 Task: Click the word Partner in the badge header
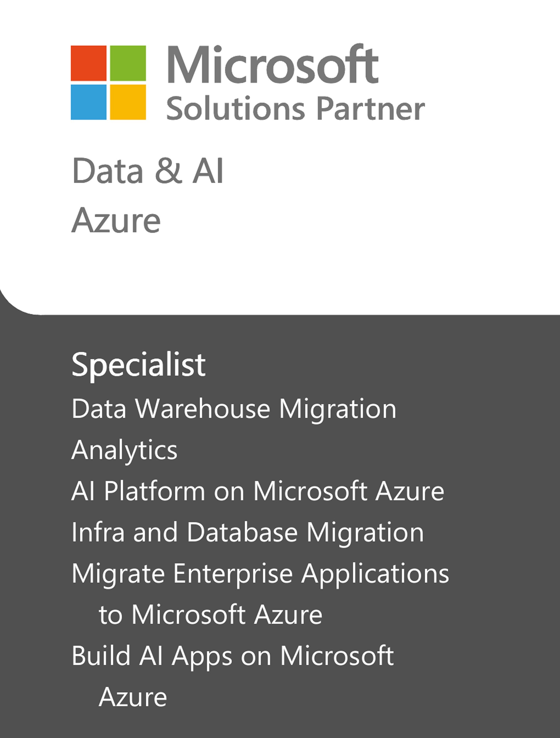(x=371, y=108)
